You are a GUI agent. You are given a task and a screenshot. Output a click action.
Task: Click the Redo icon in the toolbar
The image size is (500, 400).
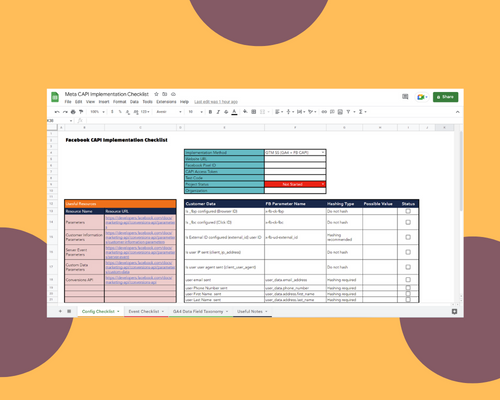(x=65, y=112)
